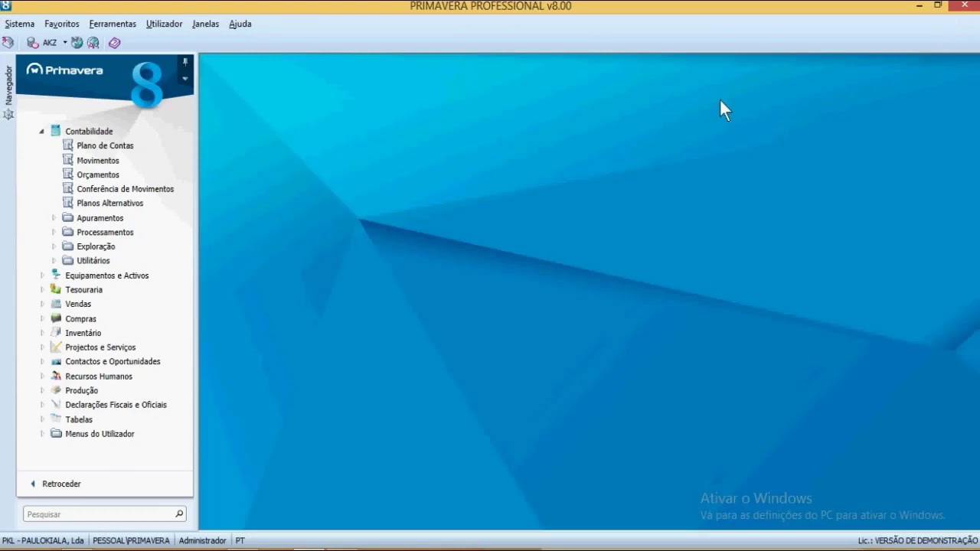
Task: Click PKL - PAULOKIALA, Lda in status bar
Action: click(44, 540)
